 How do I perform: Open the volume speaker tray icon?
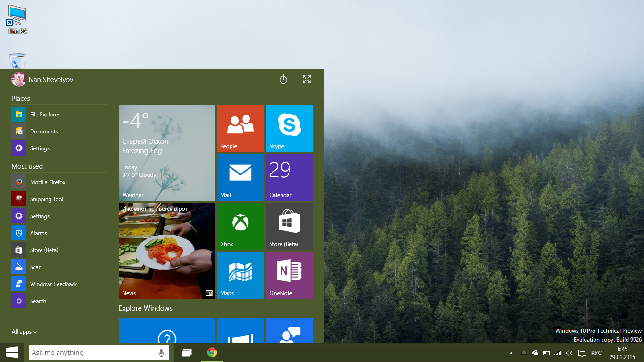pos(569,353)
